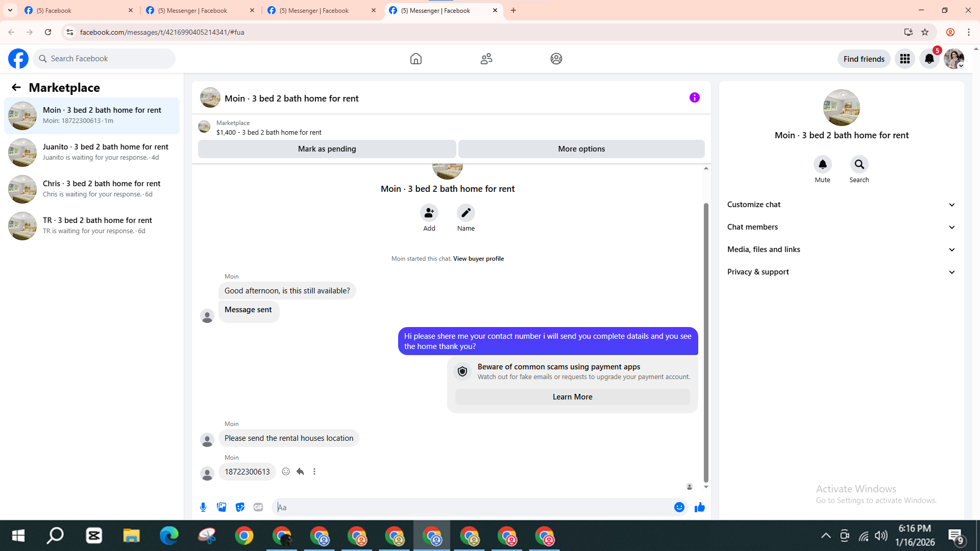Mute this conversation with bell icon
Viewport: 980px width, 551px height.
tap(822, 164)
